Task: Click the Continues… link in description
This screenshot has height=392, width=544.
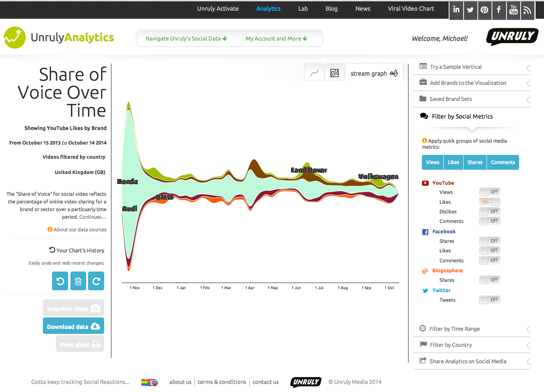Action: 93,217
